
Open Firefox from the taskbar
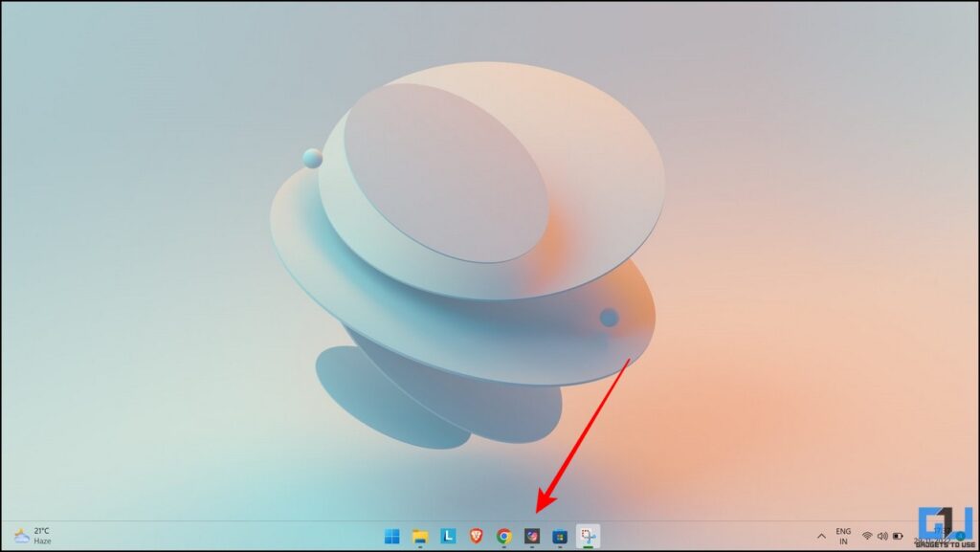point(531,536)
